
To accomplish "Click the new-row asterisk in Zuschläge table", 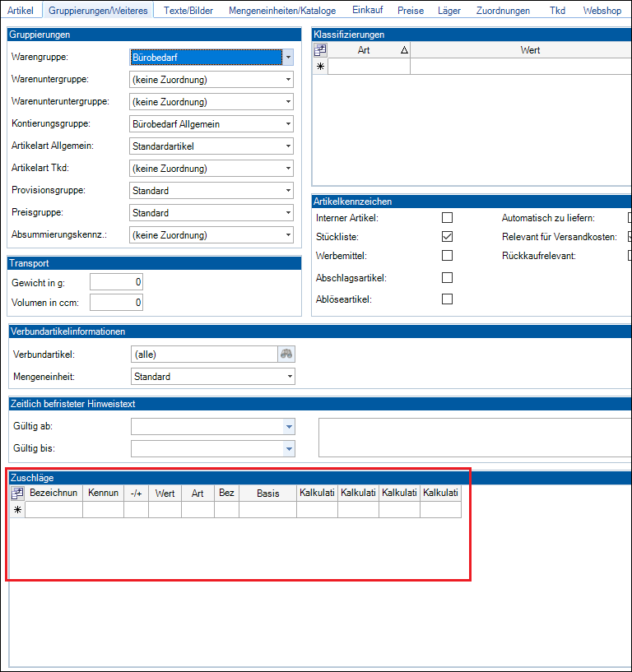I will pos(17,510).
